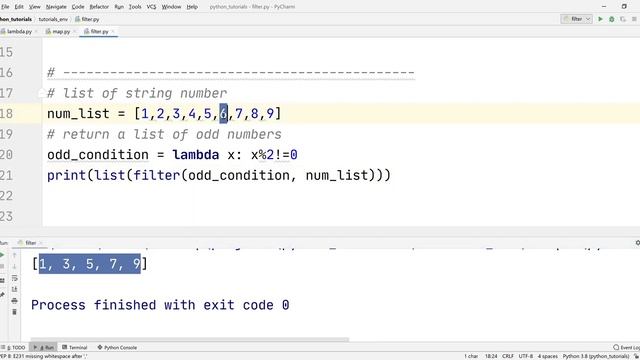Click python_tutorials project breadcrumb
Image resolution: width=640 pixels, height=360 pixels.
coord(16,19)
